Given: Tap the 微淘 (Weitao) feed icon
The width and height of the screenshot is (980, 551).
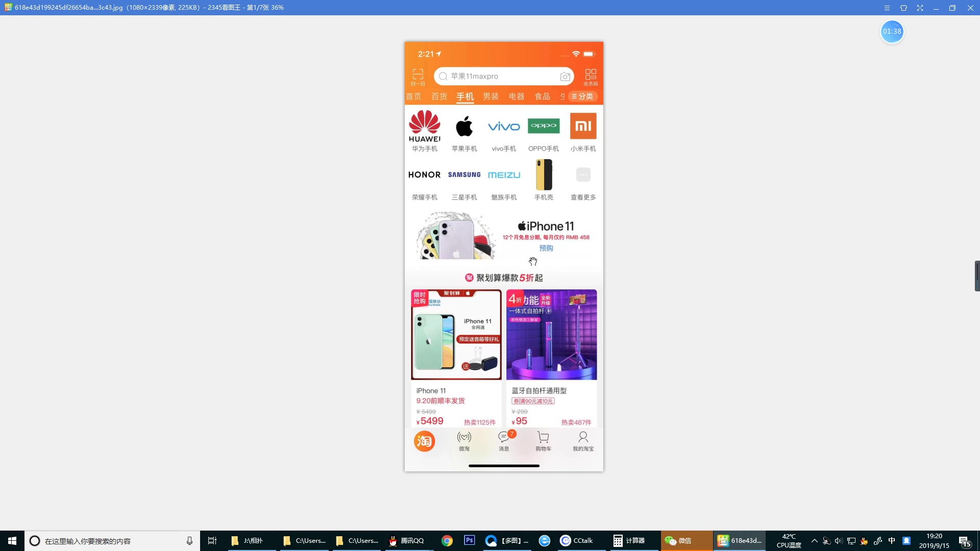Looking at the screenshot, I should tap(464, 441).
